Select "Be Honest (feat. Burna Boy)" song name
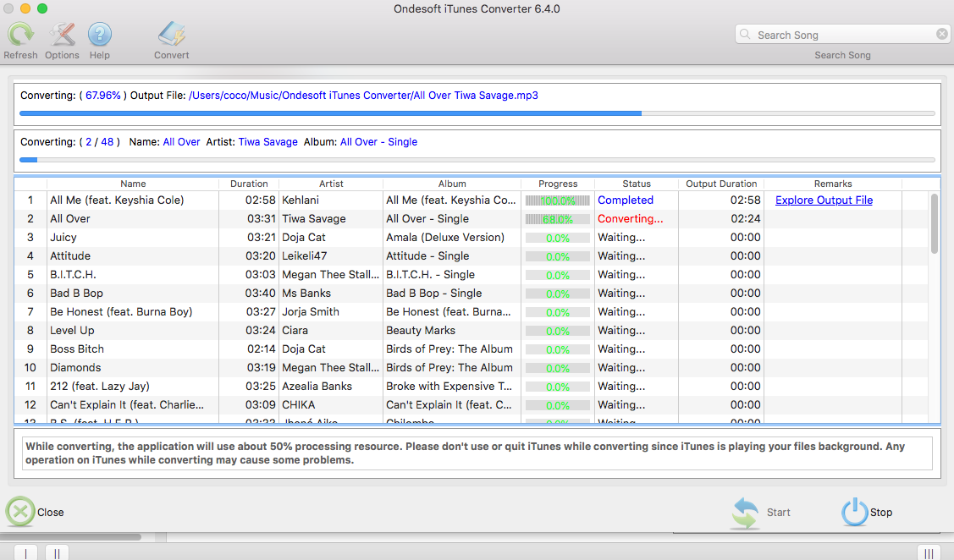The height and width of the screenshot is (560, 954). pyautogui.click(x=121, y=312)
